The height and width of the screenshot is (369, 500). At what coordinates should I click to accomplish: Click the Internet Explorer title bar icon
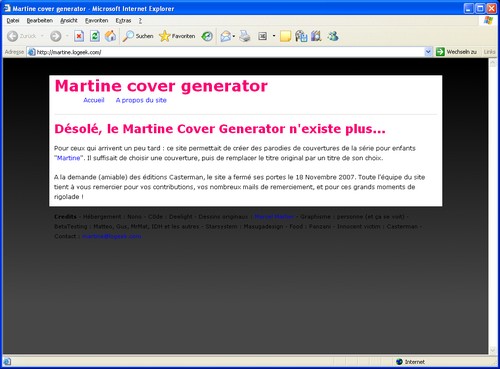[7, 8]
